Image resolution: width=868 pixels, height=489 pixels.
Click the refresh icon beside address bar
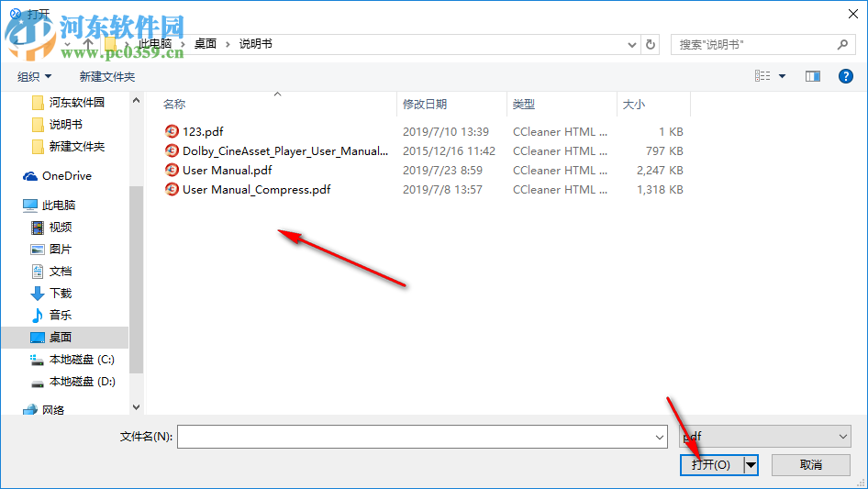pos(651,44)
